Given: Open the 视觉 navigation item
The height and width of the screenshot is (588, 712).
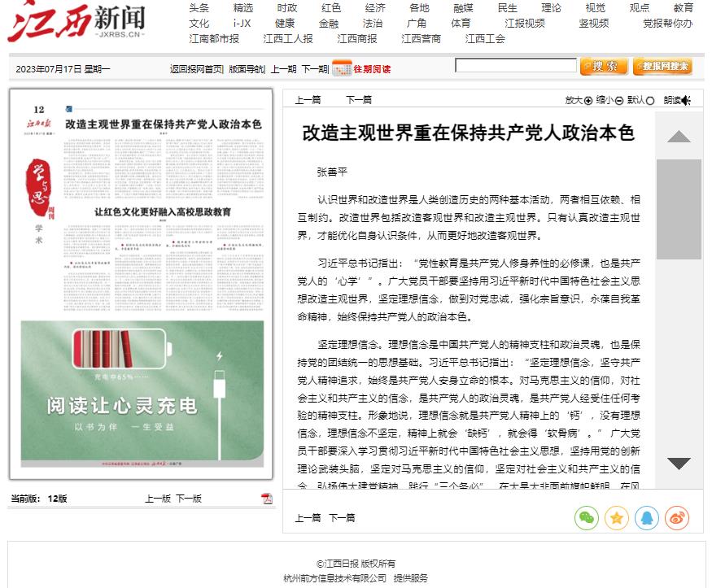Looking at the screenshot, I should click(596, 7).
